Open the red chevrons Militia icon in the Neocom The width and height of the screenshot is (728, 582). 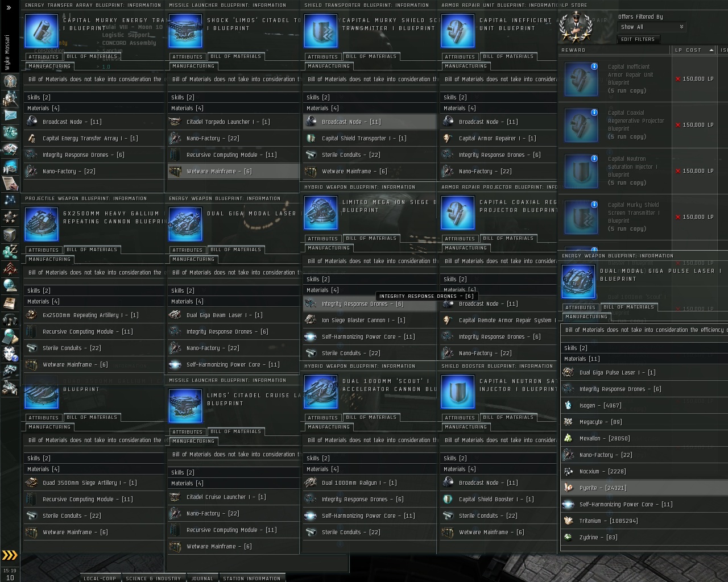point(10,269)
